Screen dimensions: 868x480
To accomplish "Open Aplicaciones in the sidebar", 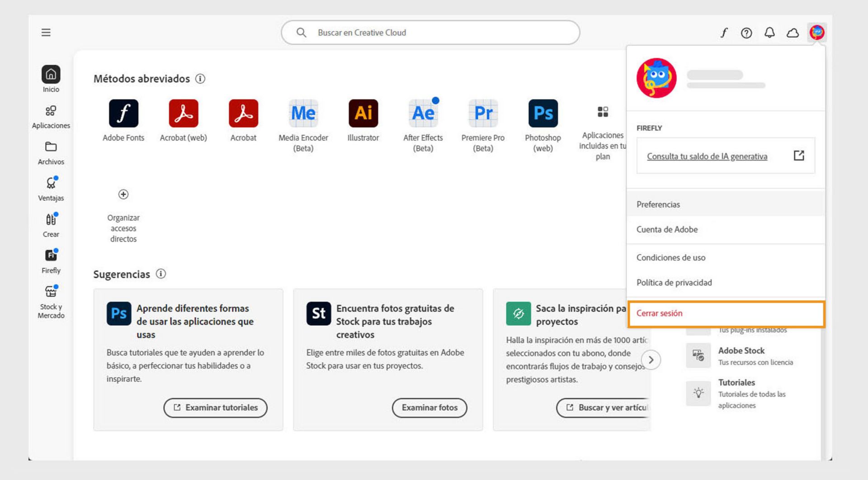I will (x=51, y=117).
